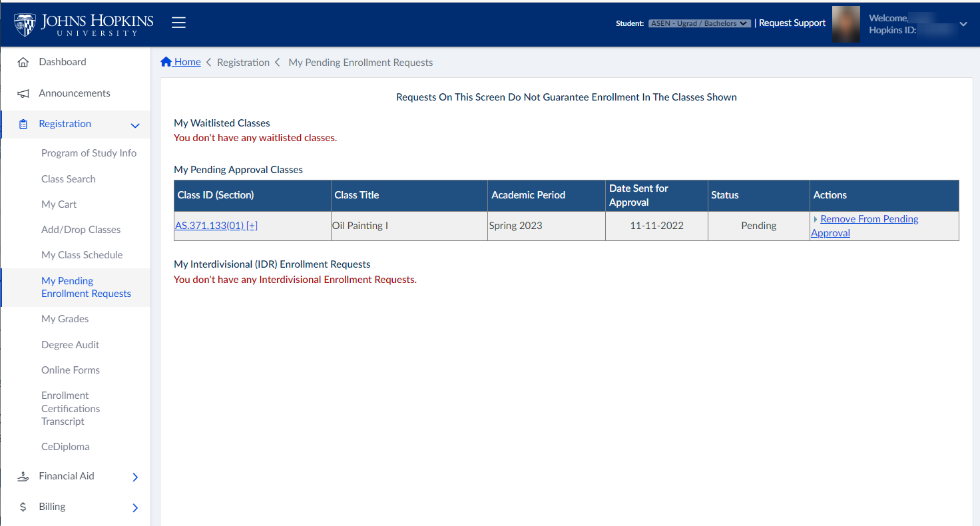The width and height of the screenshot is (980, 526).
Task: Expand the Financial Aid submenu arrow
Action: tap(135, 477)
